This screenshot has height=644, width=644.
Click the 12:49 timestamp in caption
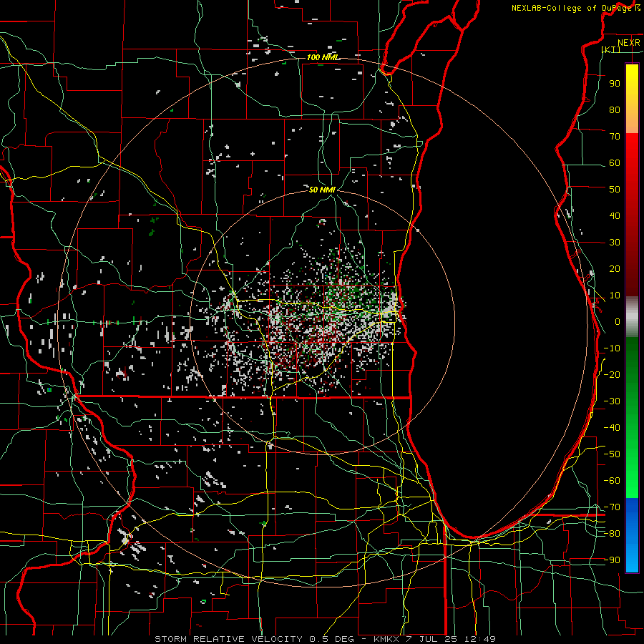[x=480, y=639]
